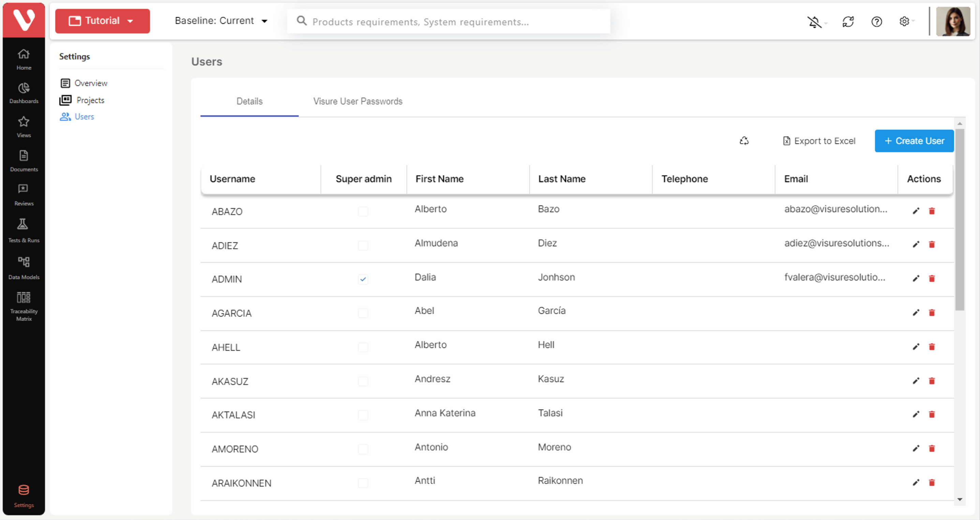Edit the ABAZO user via pencil icon
Viewport: 980px width, 520px height.
click(916, 211)
